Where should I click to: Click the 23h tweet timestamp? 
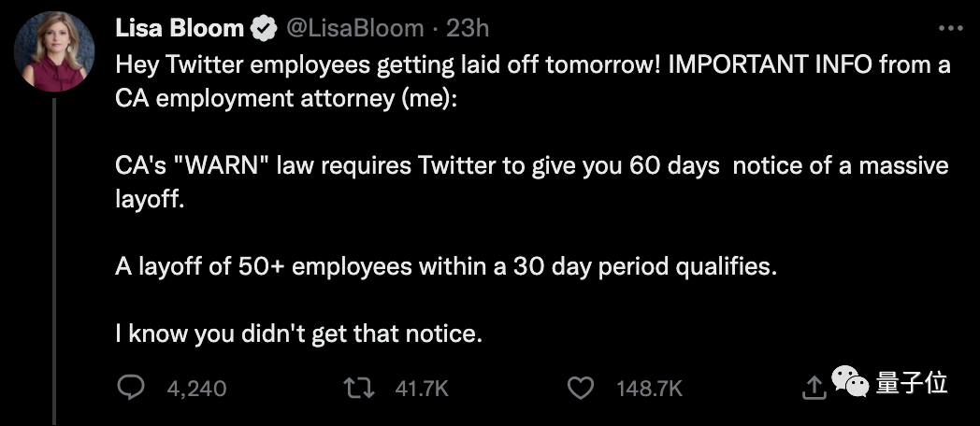click(468, 29)
